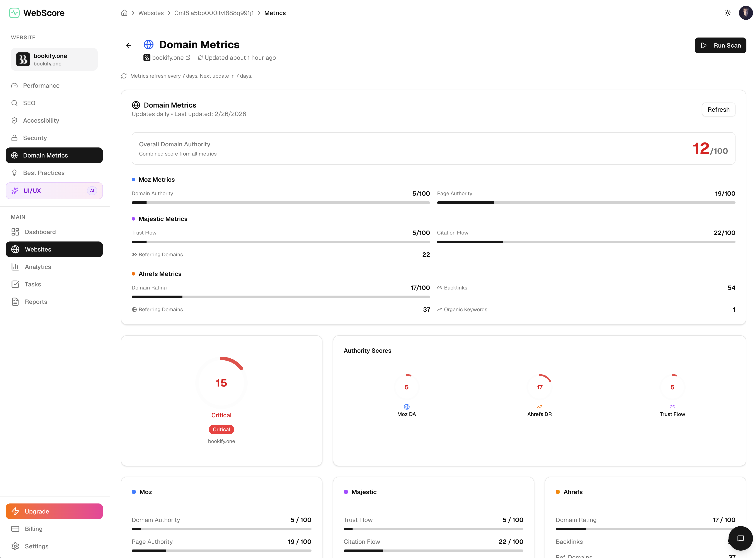The width and height of the screenshot is (756, 558).
Task: Click the red Critical status badge
Action: pos(221,429)
